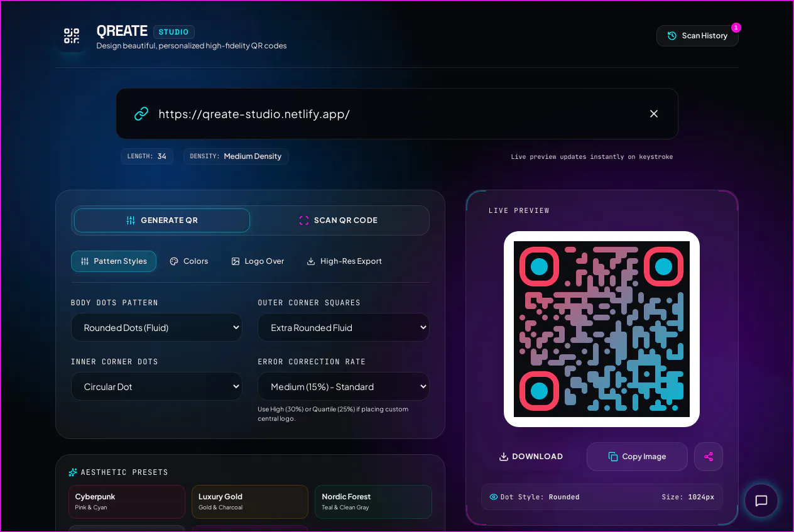
Task: Click the STUDIO badge
Action: click(x=174, y=32)
